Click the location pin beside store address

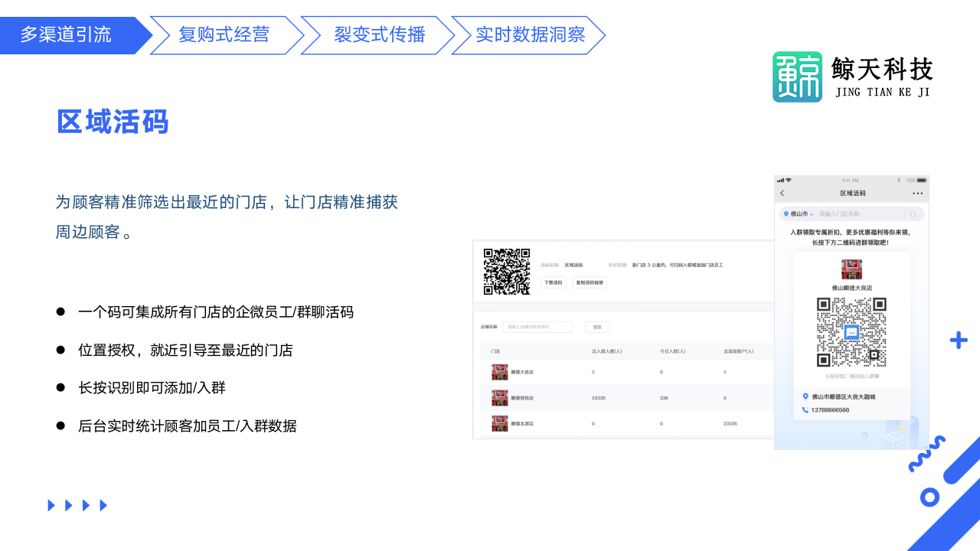pos(805,396)
